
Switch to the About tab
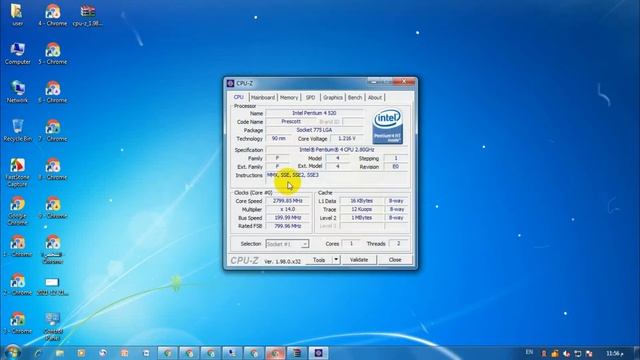375,98
